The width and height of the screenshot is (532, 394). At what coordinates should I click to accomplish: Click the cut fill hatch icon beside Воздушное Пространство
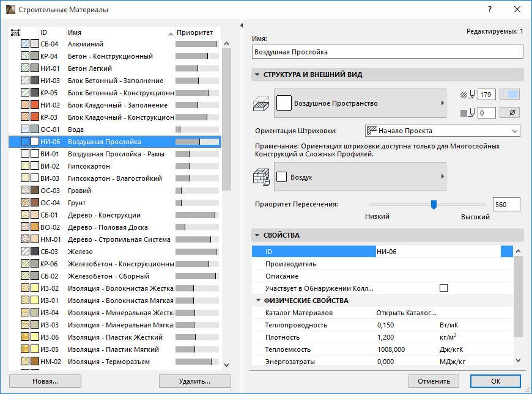pyautogui.click(x=261, y=103)
